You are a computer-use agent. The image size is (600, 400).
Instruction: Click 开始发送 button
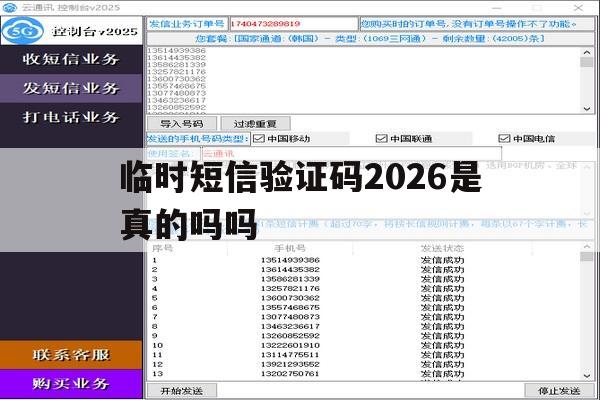pos(182,391)
